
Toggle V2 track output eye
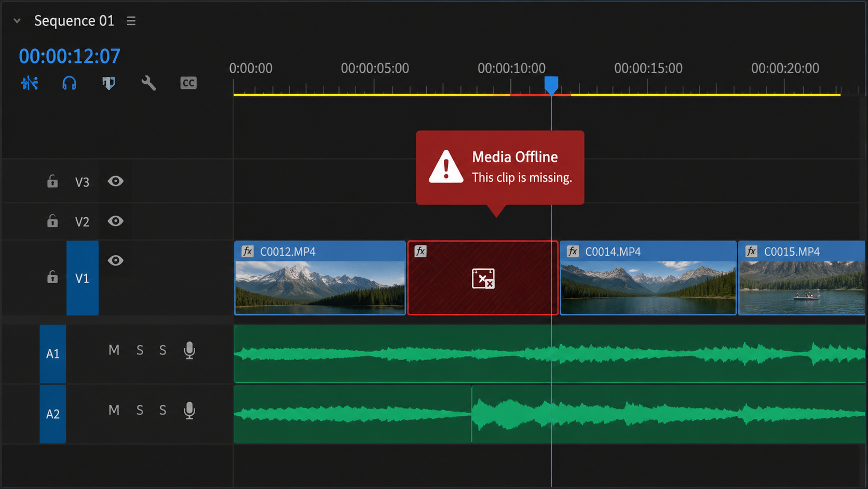click(x=115, y=221)
